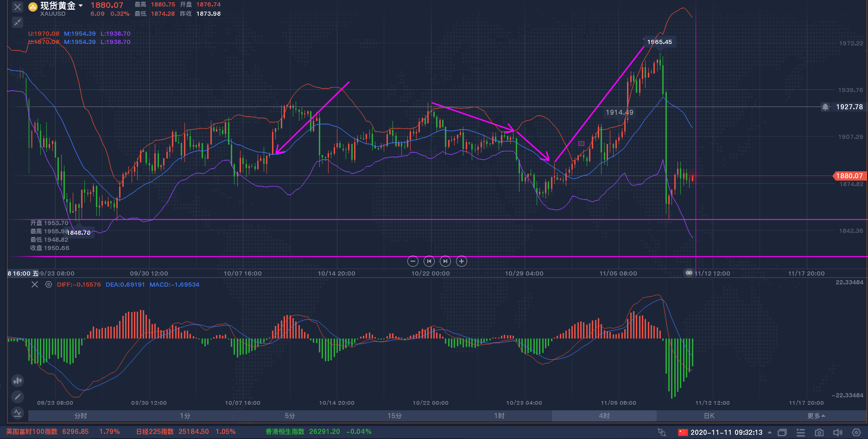Switch to the 分时 timeframe tab
The image size is (868, 439).
81,416
